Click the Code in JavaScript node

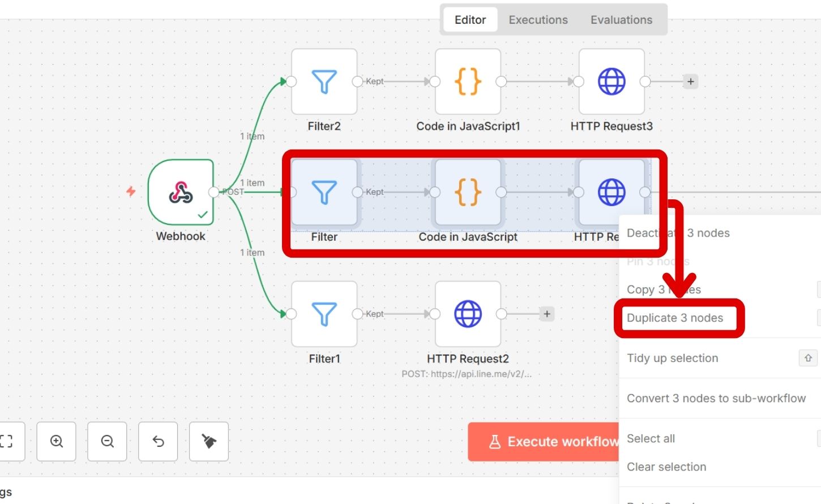point(468,193)
